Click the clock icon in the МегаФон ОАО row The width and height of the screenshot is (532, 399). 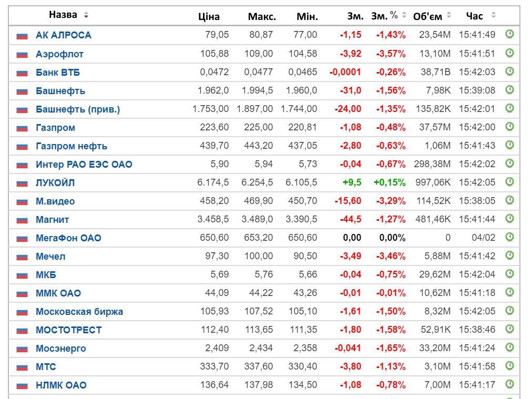click(x=509, y=237)
